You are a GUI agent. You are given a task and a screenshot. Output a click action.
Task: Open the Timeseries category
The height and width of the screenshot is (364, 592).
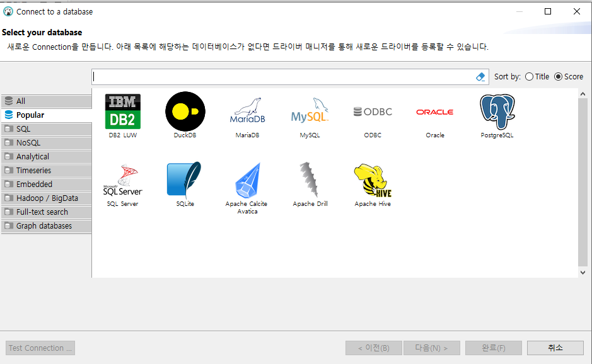coord(47,171)
